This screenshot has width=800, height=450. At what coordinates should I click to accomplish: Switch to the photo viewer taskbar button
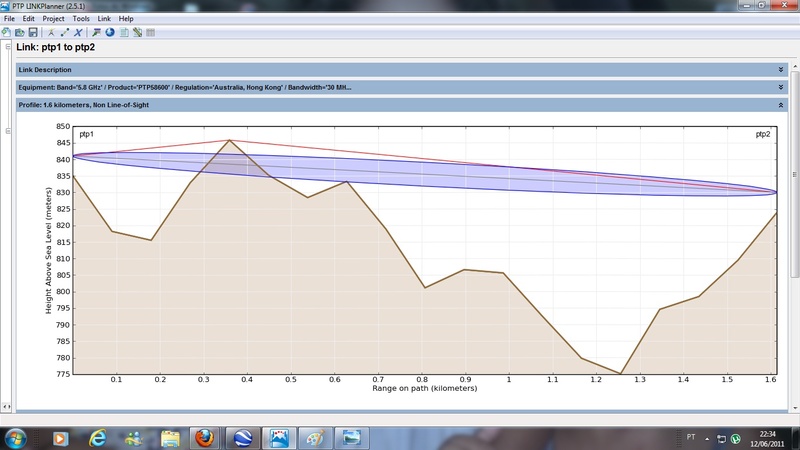coord(352,438)
